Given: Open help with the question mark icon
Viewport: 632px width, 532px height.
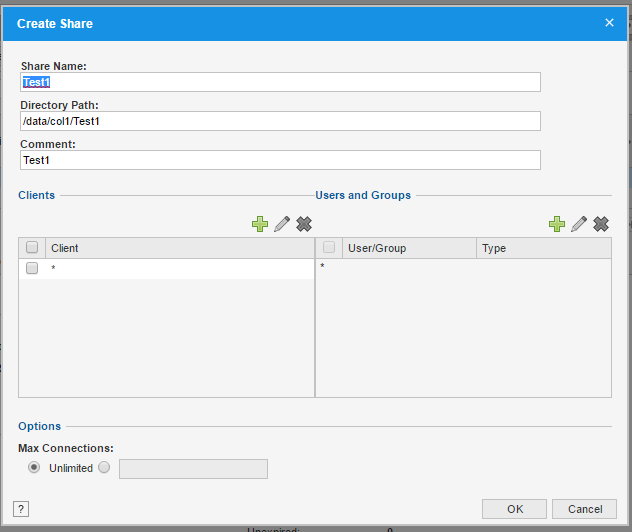Looking at the screenshot, I should point(21,509).
